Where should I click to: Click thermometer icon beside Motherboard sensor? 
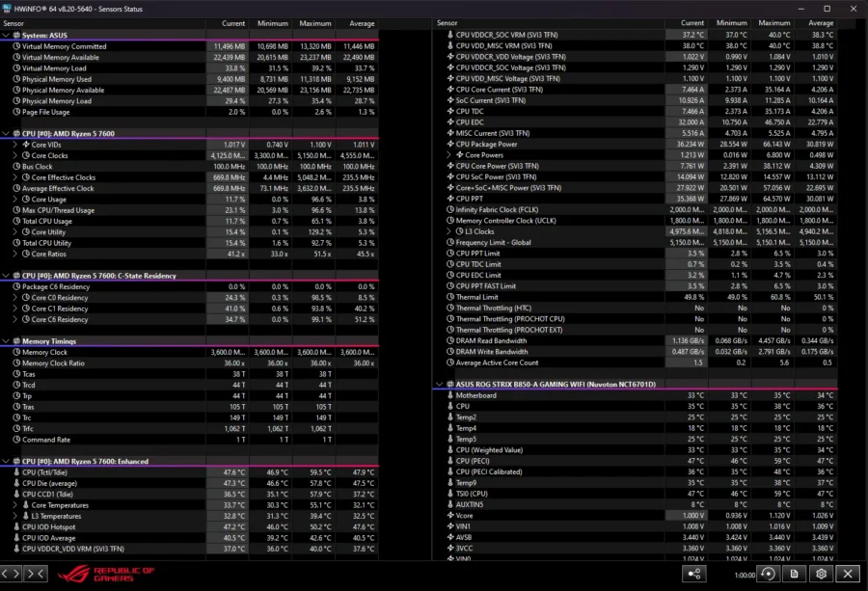tap(450, 395)
